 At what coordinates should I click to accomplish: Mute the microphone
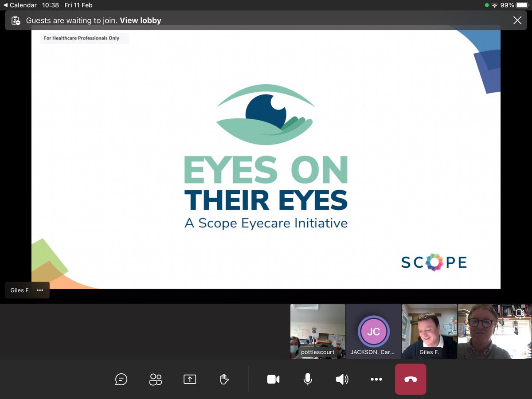coord(307,379)
